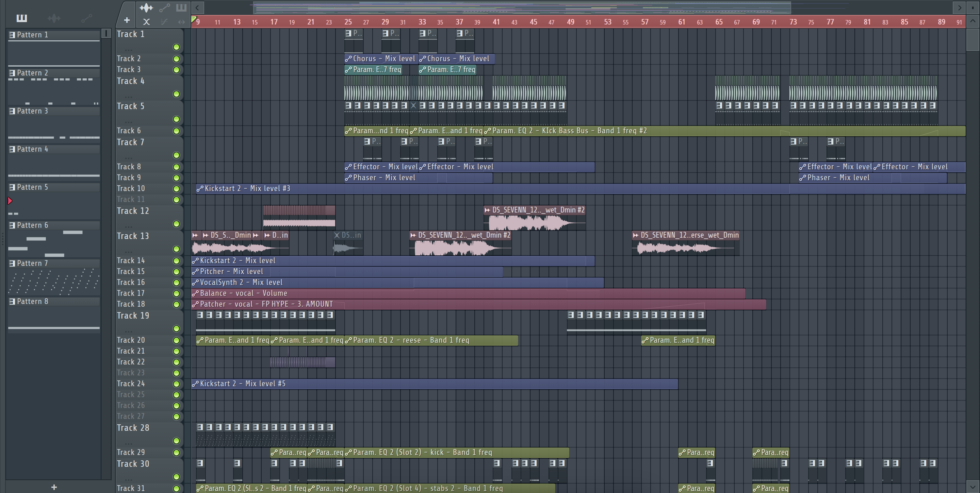This screenshot has width=980, height=493.
Task: Open the Patcher - vocal - FP HYPE clip menu icon
Action: click(195, 304)
